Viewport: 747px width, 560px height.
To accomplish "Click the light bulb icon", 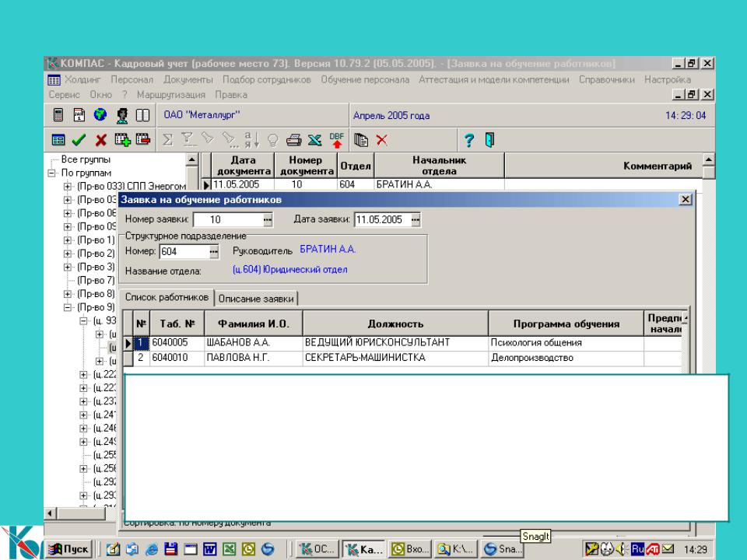I will coord(272,140).
